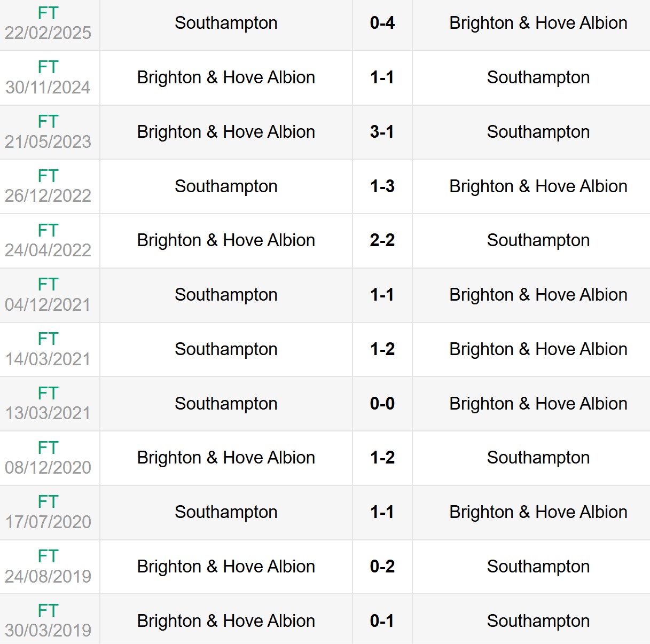
Task: Open the 0-0 match result
Action: pos(382,404)
